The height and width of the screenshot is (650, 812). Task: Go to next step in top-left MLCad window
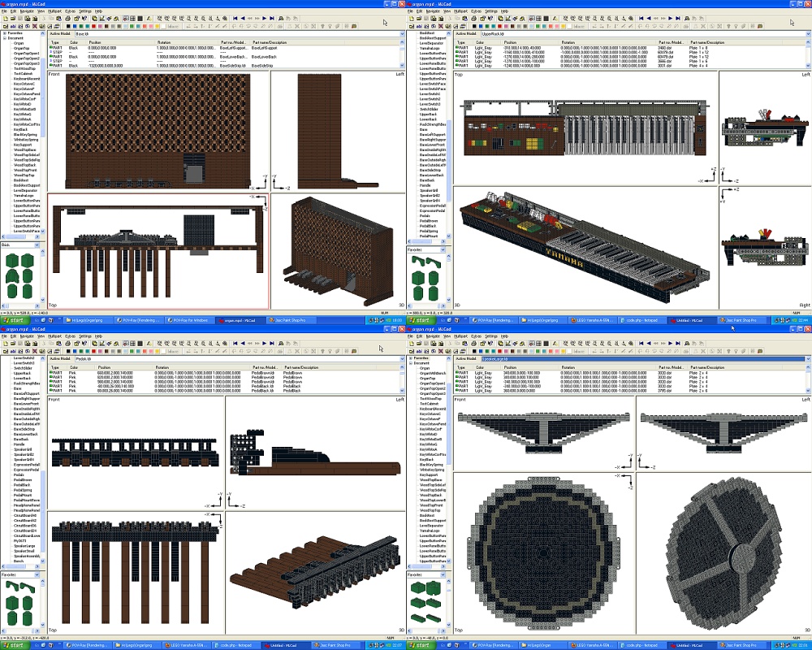point(264,19)
